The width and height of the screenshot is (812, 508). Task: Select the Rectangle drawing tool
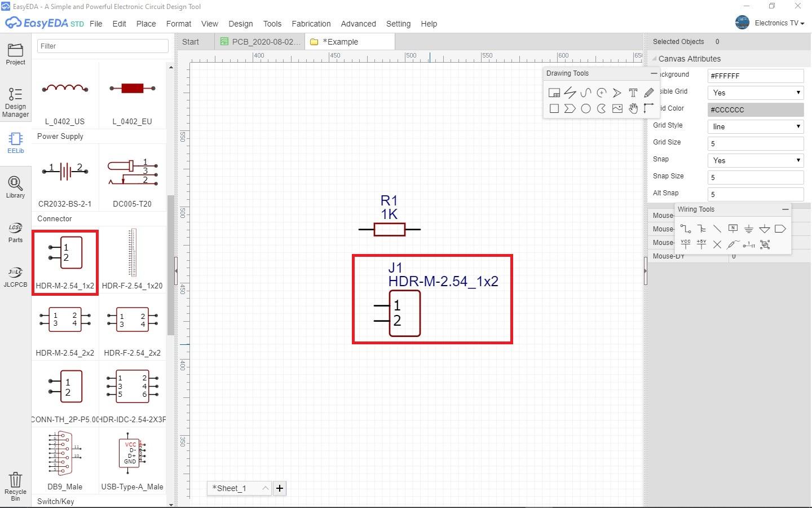tap(554, 108)
